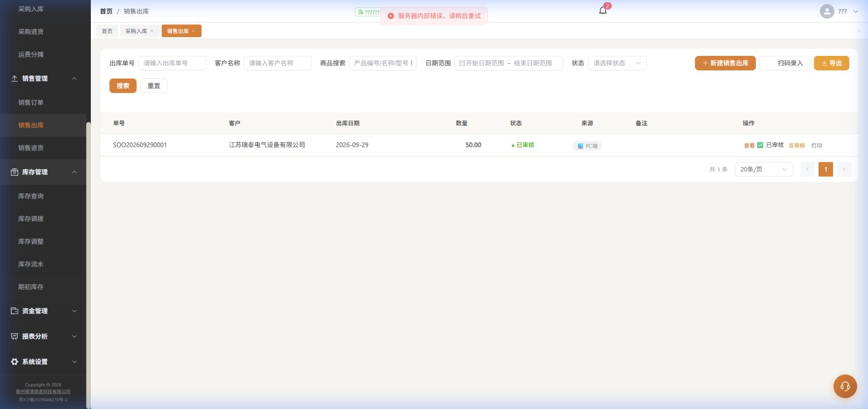Open 销售退货 in the sidebar
This screenshot has height=409, width=868.
tap(31, 148)
